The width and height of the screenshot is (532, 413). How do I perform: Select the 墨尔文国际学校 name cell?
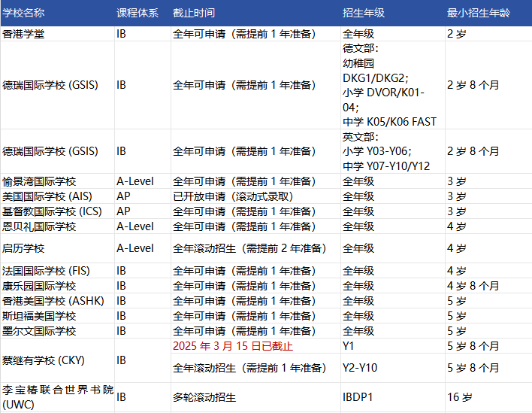pyautogui.click(x=57, y=331)
